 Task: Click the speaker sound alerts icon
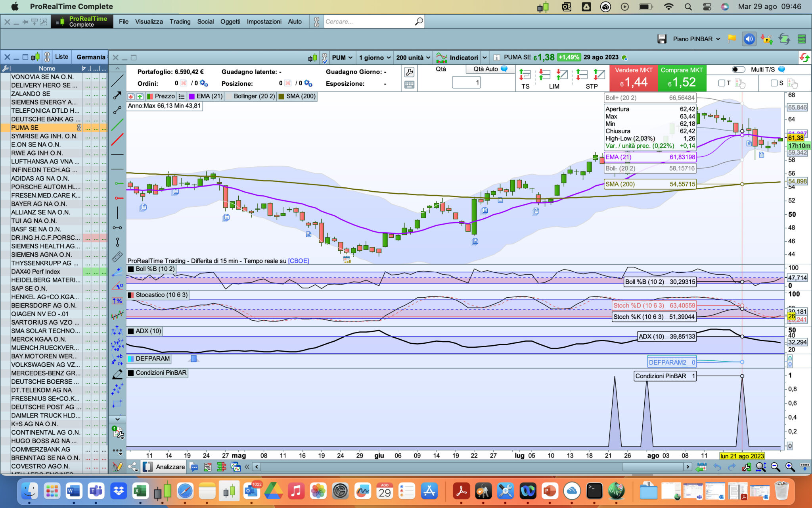749,39
